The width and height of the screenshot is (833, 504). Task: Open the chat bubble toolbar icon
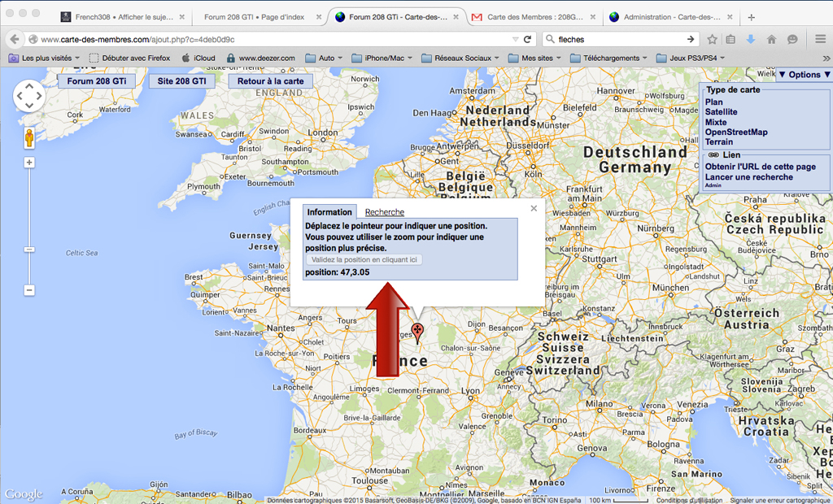(x=792, y=39)
